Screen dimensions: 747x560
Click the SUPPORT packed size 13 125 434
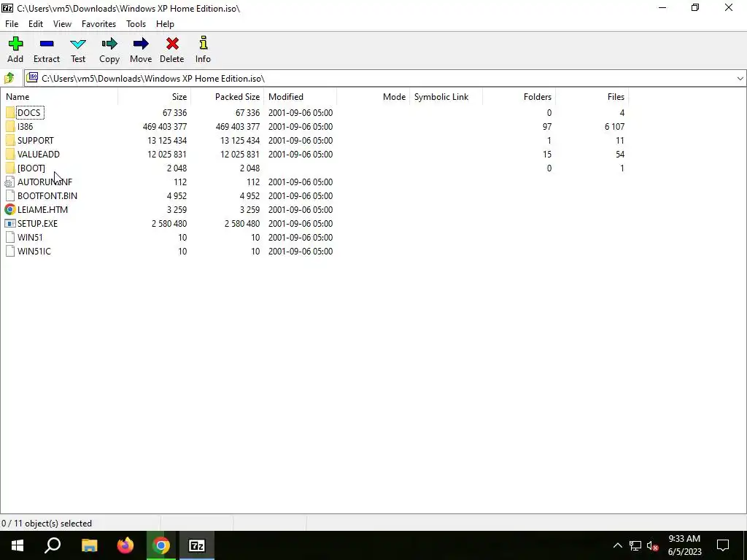(240, 141)
